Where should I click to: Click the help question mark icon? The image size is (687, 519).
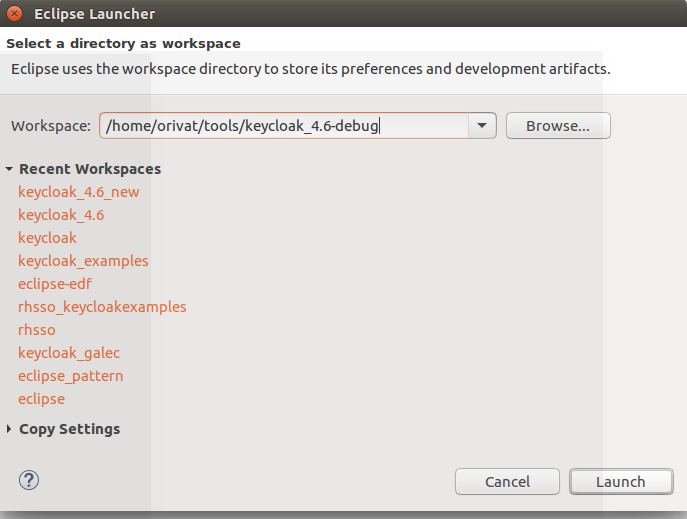[x=28, y=479]
